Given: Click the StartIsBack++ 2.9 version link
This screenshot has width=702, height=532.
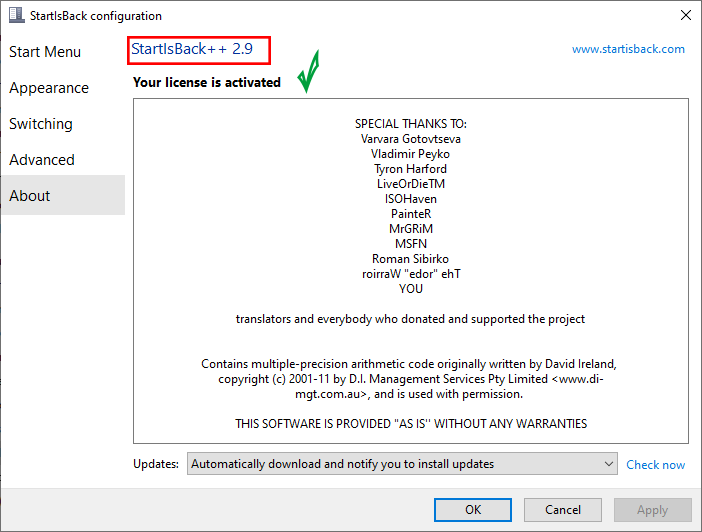Looking at the screenshot, I should coord(192,49).
